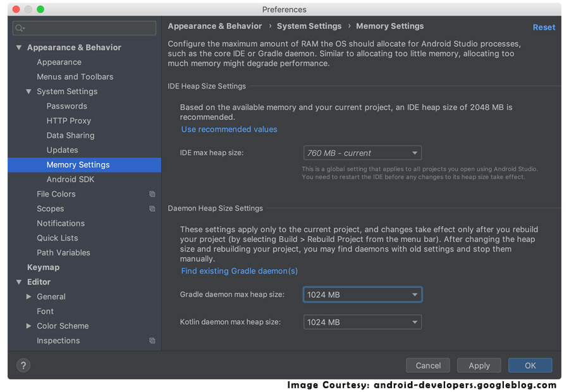569x392 pixels.
Task: Select Appearance in the settings tree
Action: pos(59,62)
